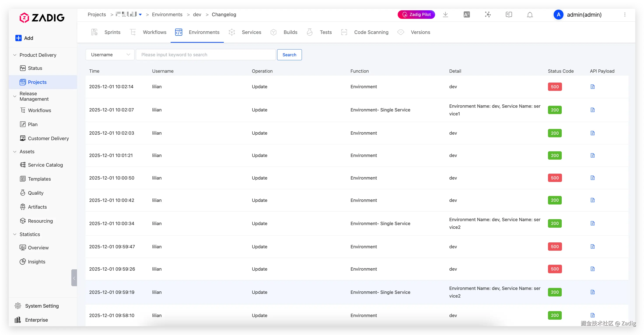Open the documentation book icon
Screen dimensions: 644x335
[x=509, y=14]
